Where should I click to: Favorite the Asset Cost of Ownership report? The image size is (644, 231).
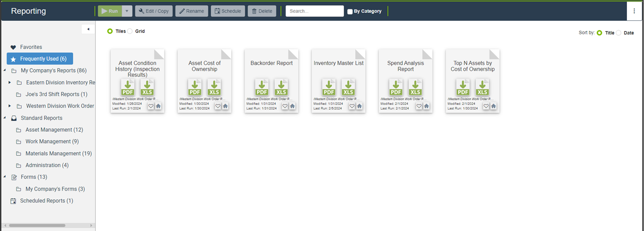(218, 106)
